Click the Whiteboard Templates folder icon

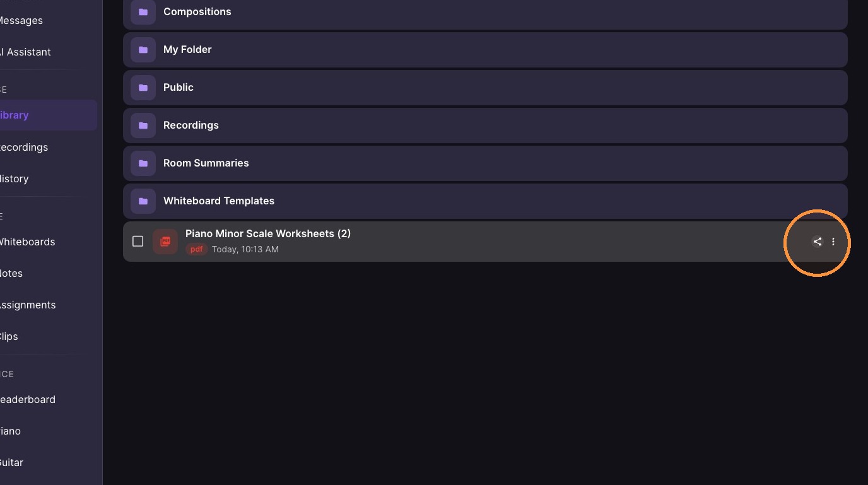143,201
